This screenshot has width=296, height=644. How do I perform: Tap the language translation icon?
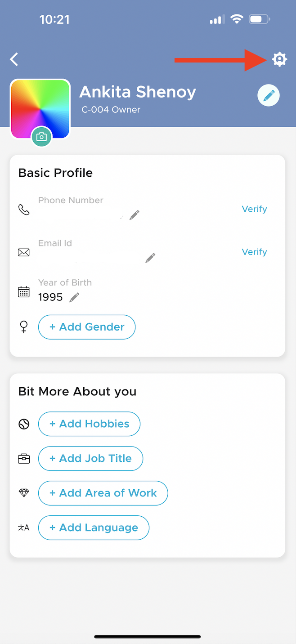[x=23, y=528]
